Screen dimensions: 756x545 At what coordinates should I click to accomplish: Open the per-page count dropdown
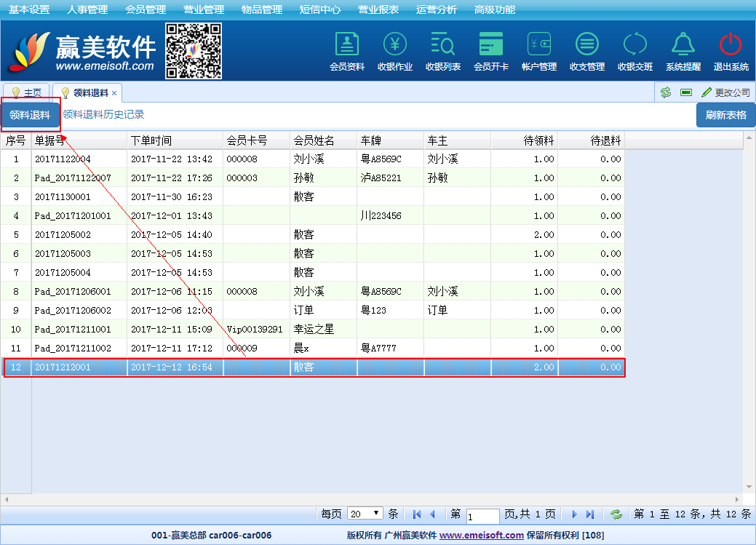[365, 514]
